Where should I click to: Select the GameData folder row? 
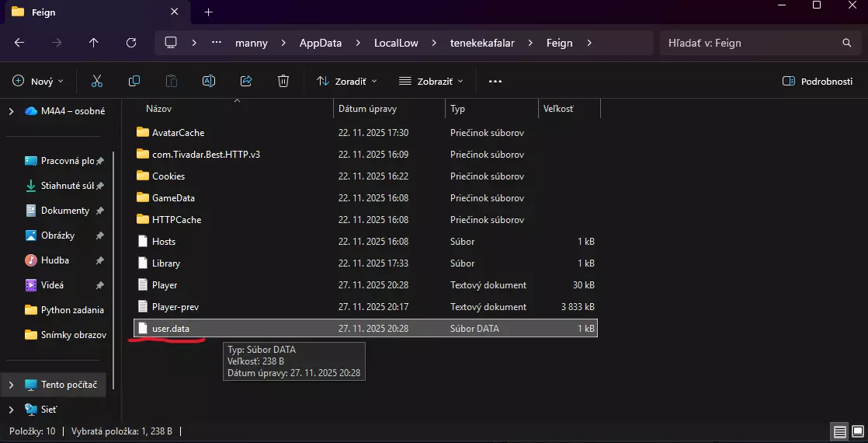tap(366, 198)
